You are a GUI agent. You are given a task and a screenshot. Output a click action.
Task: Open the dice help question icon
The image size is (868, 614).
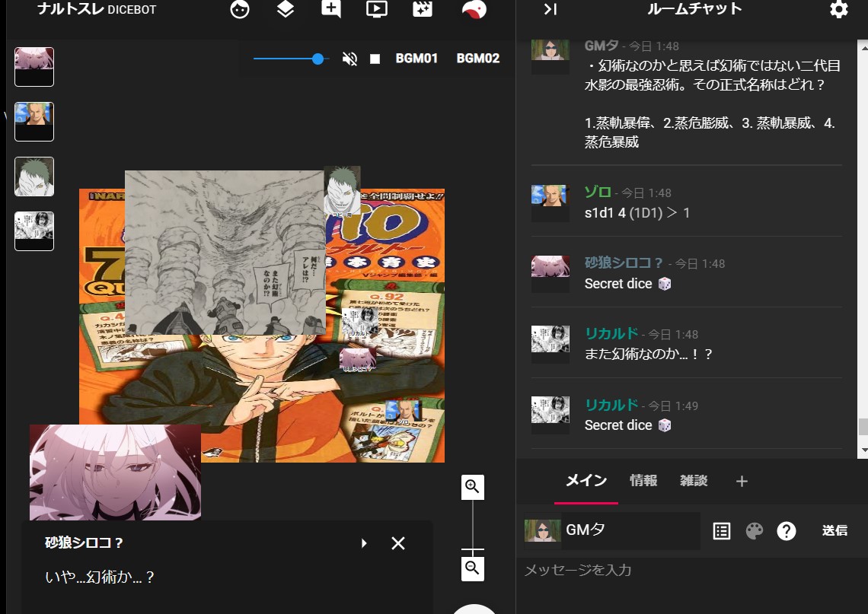tap(786, 531)
